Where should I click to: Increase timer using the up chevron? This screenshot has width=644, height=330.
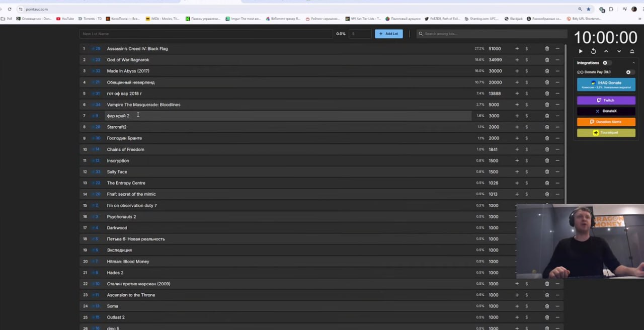point(606,51)
